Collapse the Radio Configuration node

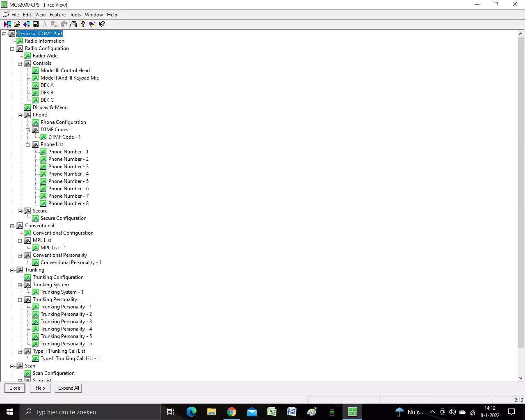tap(12, 49)
